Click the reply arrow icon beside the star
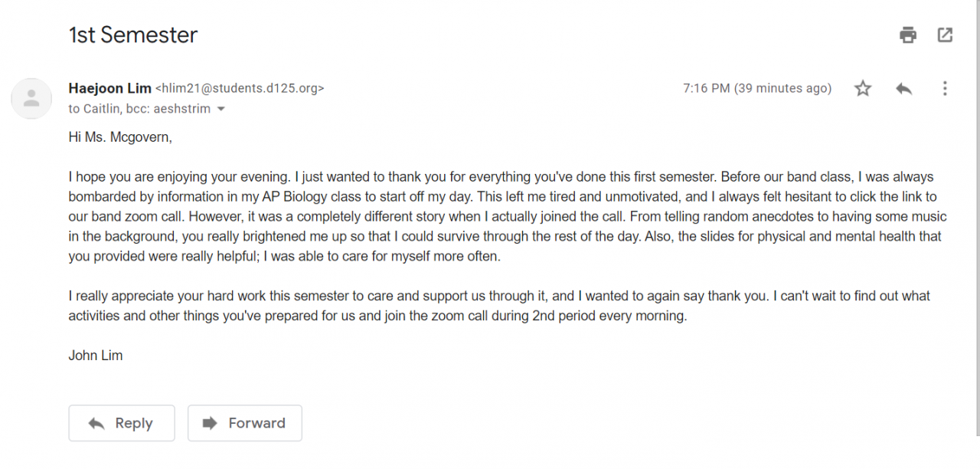The height and width of the screenshot is (469, 980). (x=904, y=89)
